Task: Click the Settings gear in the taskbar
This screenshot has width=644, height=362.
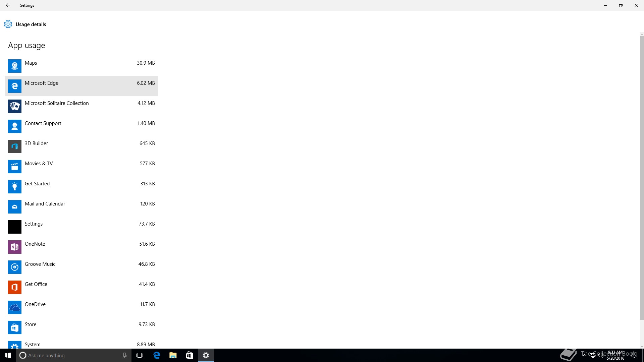Action: [206, 355]
